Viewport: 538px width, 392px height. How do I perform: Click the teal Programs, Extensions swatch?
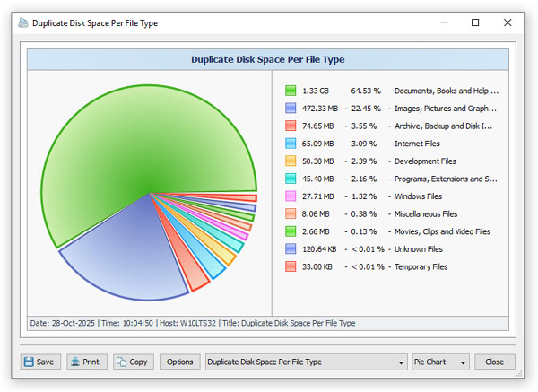(x=291, y=179)
